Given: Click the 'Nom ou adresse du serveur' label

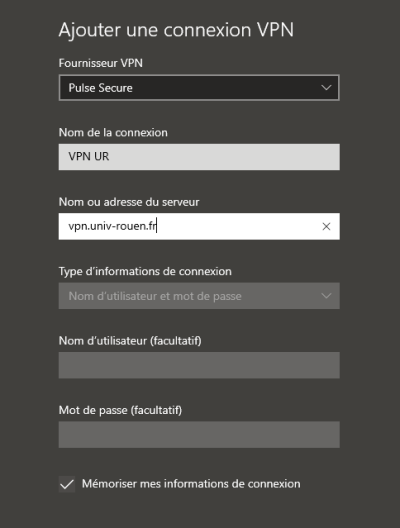Looking at the screenshot, I should [x=129, y=202].
